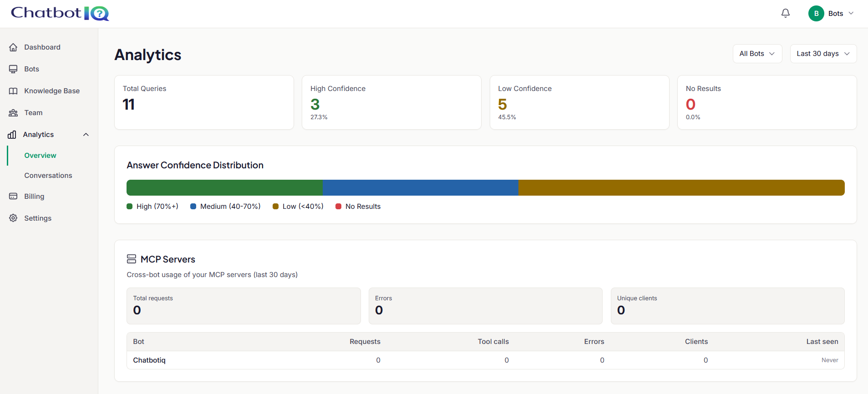Click the Requests column header
The image size is (868, 394).
point(365,342)
